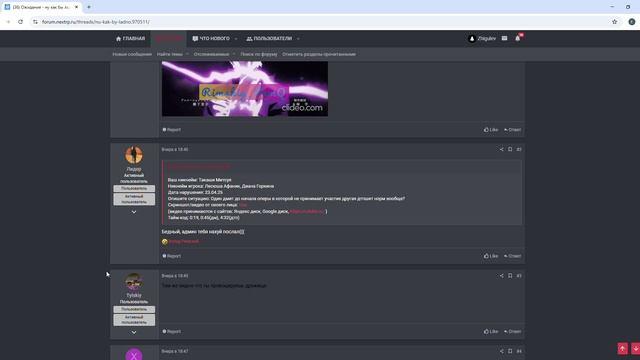This screenshot has width=640, height=360.
Task: View site information icon beside the URL
Action: pyautogui.click(x=35, y=22)
